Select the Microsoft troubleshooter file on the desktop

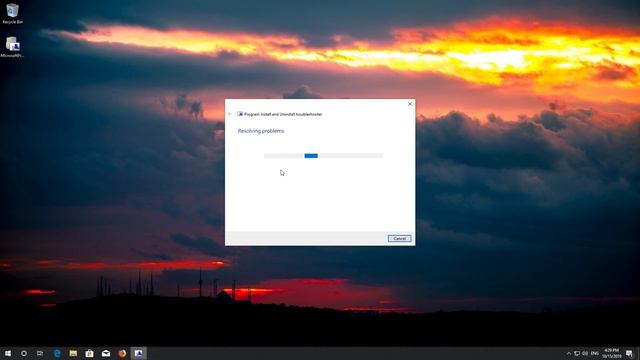click(x=12, y=47)
